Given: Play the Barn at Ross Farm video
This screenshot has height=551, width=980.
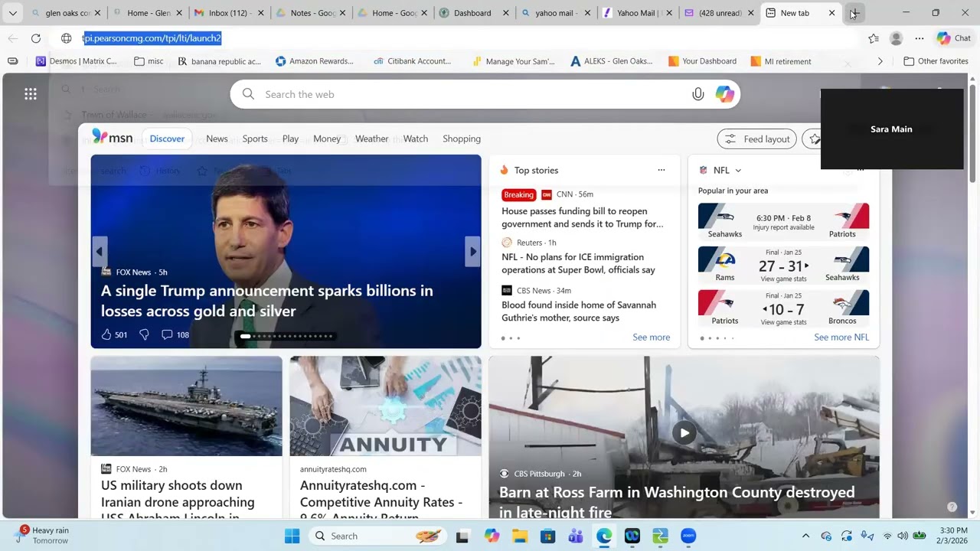Looking at the screenshot, I should point(684,433).
